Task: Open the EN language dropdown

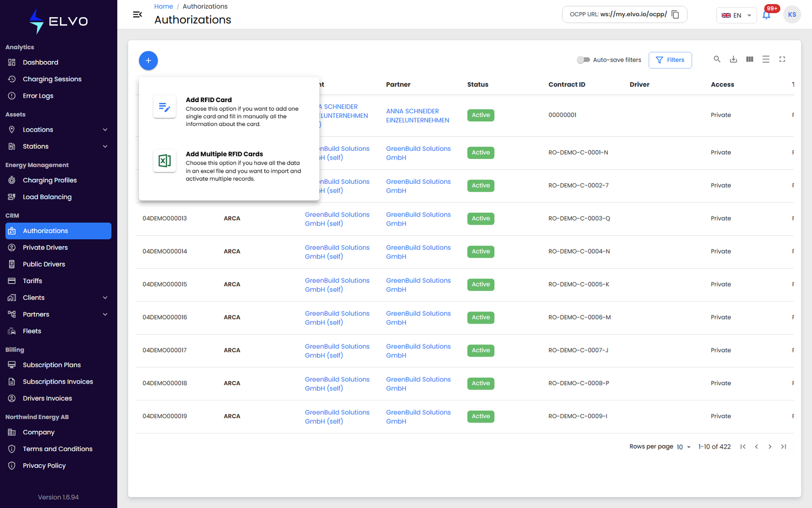Action: tap(736, 15)
